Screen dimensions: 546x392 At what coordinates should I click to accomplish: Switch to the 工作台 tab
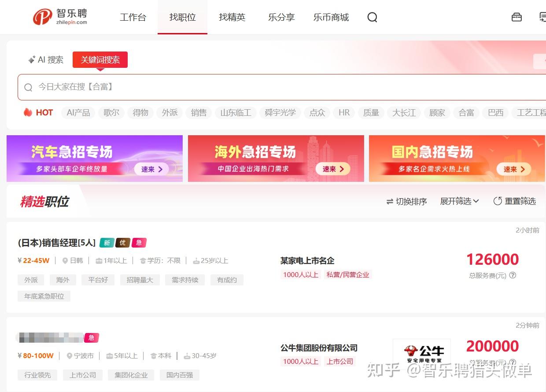133,17
